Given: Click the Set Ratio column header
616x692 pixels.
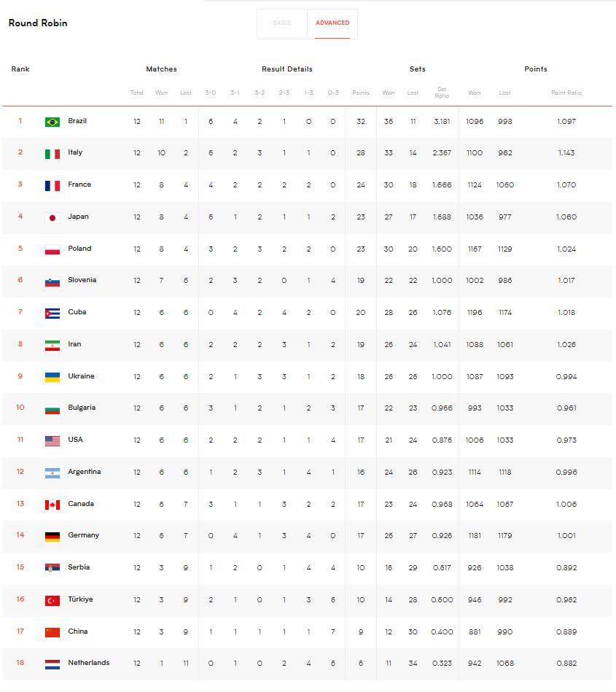Looking at the screenshot, I should pyautogui.click(x=442, y=93).
